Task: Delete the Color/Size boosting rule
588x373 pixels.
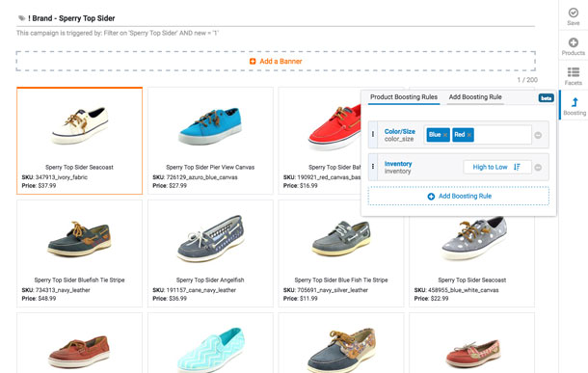Action: (538, 135)
